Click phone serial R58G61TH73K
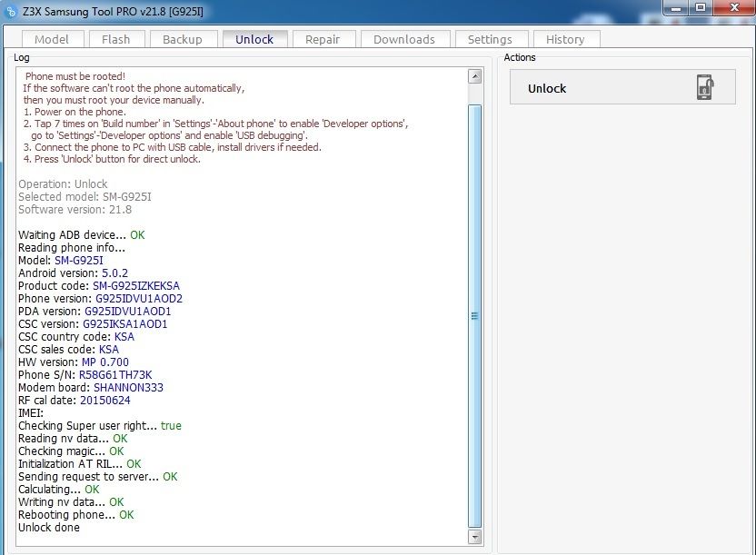This screenshot has width=756, height=555. [115, 375]
